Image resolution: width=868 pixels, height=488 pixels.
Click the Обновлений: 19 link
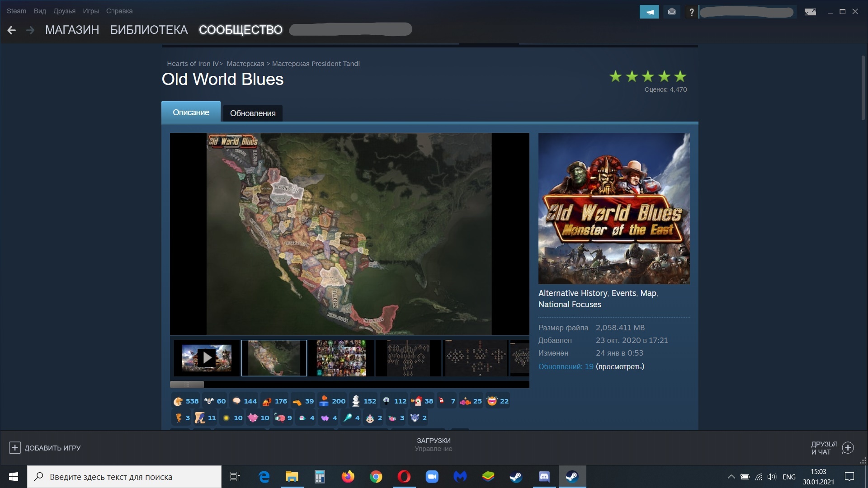point(566,366)
